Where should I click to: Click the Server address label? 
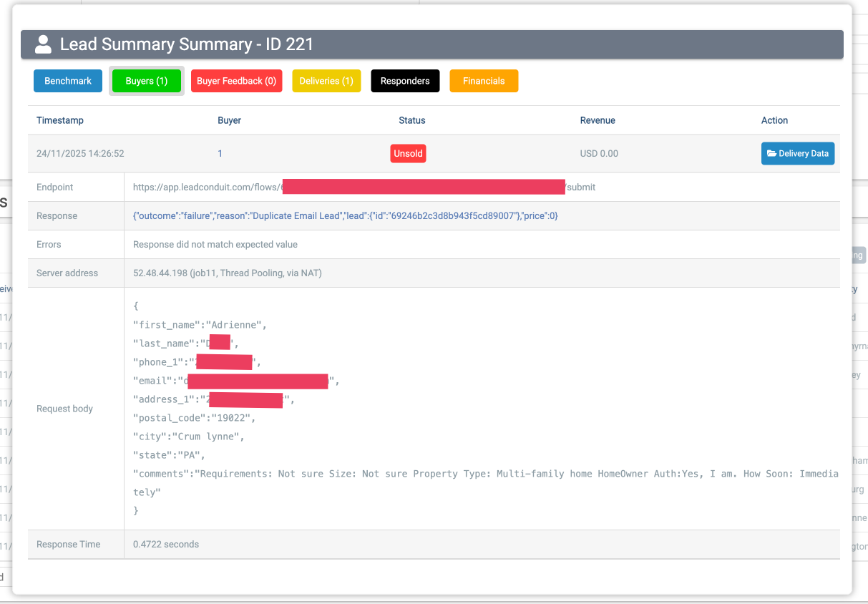(67, 273)
